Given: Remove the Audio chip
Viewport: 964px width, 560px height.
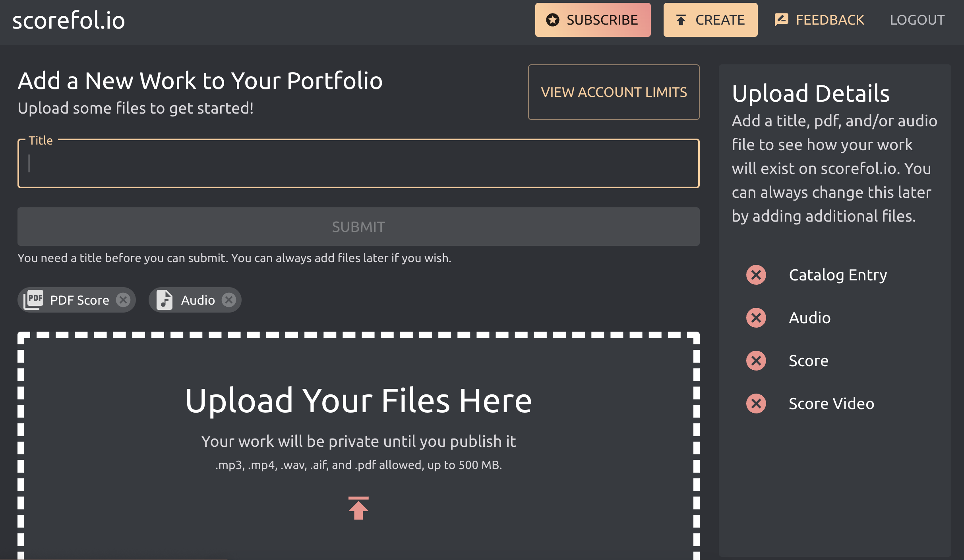Looking at the screenshot, I should [229, 300].
